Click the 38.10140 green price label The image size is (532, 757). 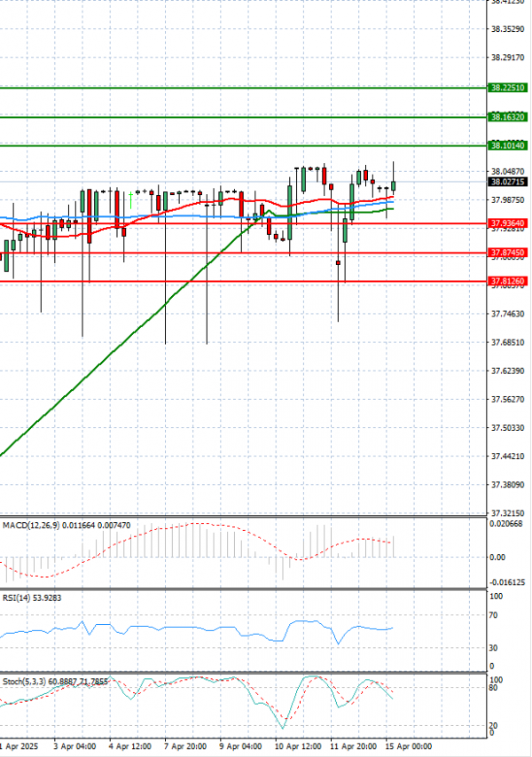(507, 145)
